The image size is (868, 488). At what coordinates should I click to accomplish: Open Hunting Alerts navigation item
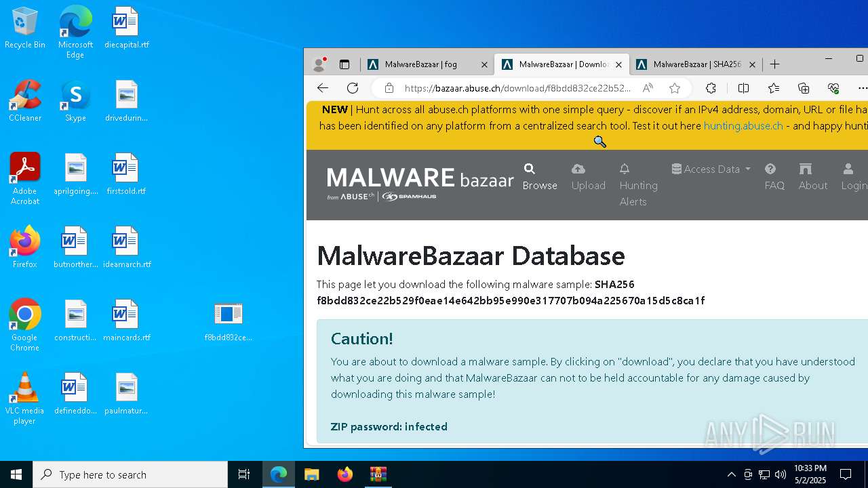click(638, 185)
